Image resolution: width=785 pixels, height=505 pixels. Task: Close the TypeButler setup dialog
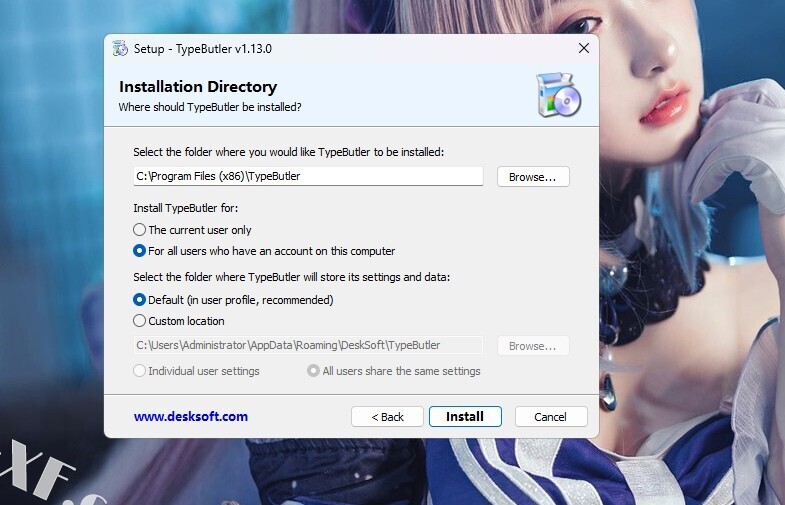pyautogui.click(x=584, y=48)
